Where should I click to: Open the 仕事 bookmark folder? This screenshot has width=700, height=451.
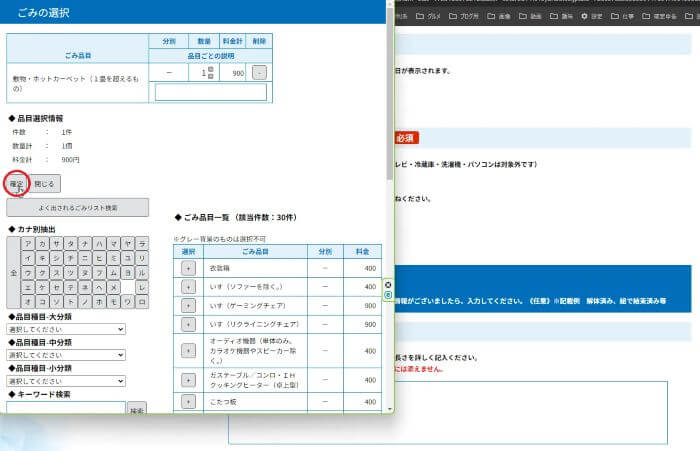622,16
